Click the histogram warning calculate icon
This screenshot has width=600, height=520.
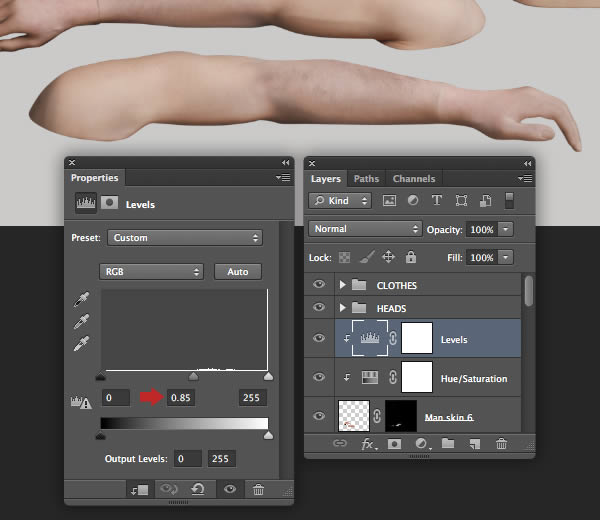[x=81, y=402]
